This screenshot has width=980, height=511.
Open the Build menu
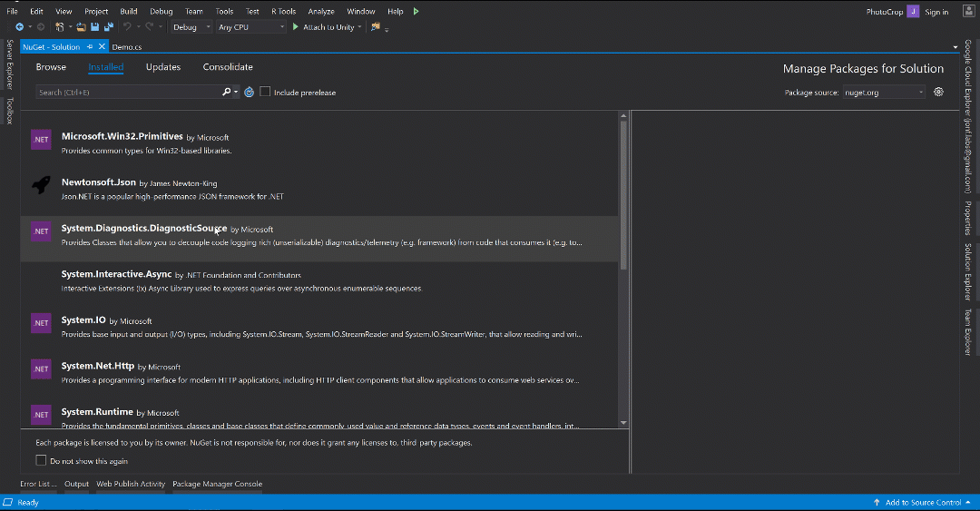point(129,11)
